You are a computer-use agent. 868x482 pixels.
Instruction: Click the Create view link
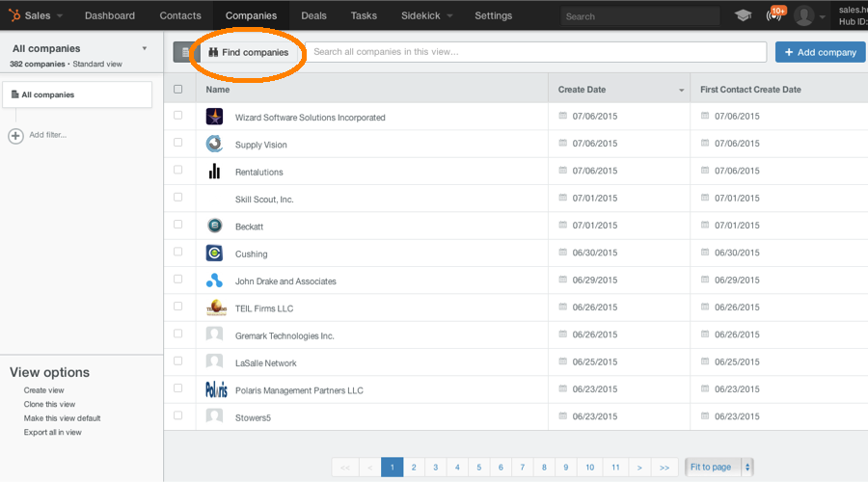pyautogui.click(x=43, y=390)
